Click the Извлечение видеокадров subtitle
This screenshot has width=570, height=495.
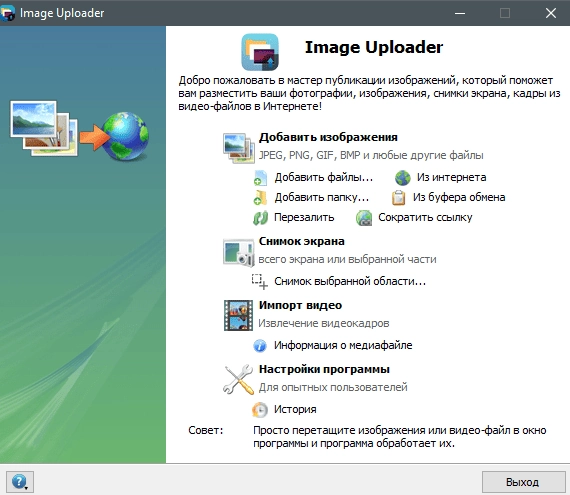pyautogui.click(x=324, y=323)
